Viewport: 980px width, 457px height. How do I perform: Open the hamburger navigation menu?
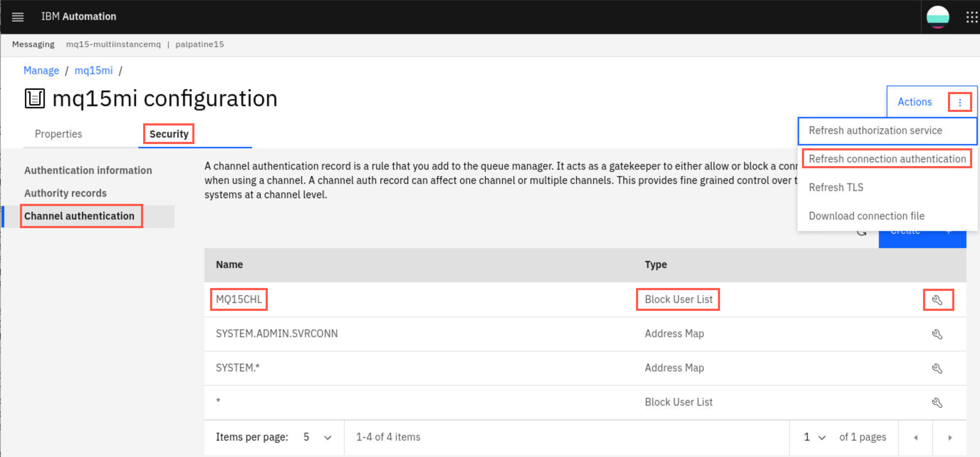17,17
